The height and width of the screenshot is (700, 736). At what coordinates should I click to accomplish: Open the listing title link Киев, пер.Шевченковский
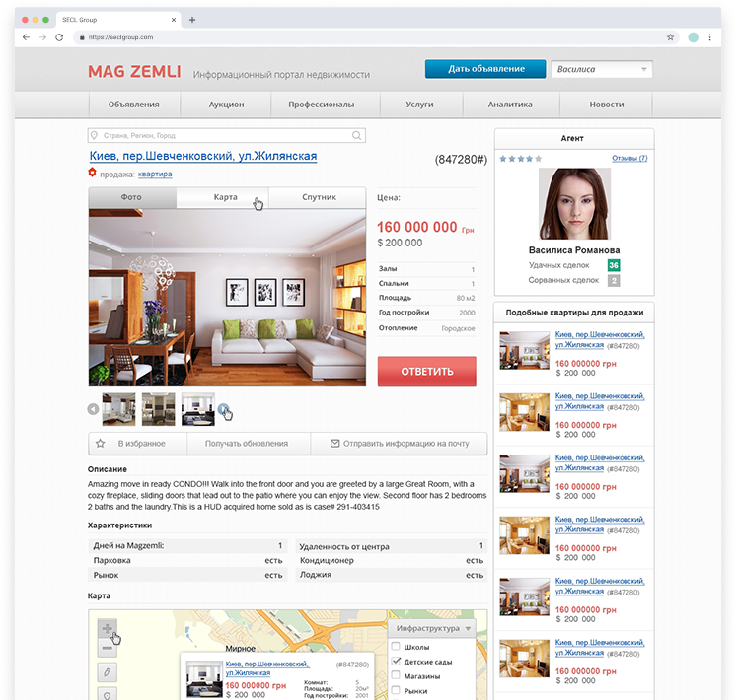pos(203,156)
